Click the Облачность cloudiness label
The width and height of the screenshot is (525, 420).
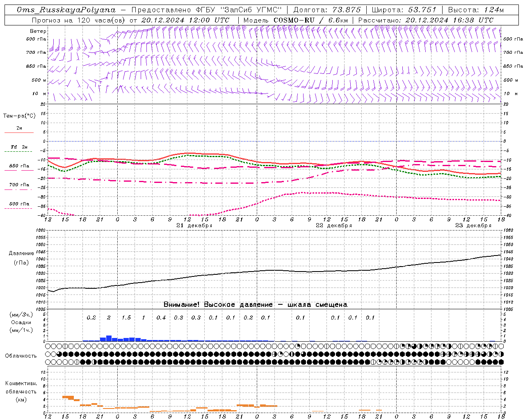coord(21,356)
